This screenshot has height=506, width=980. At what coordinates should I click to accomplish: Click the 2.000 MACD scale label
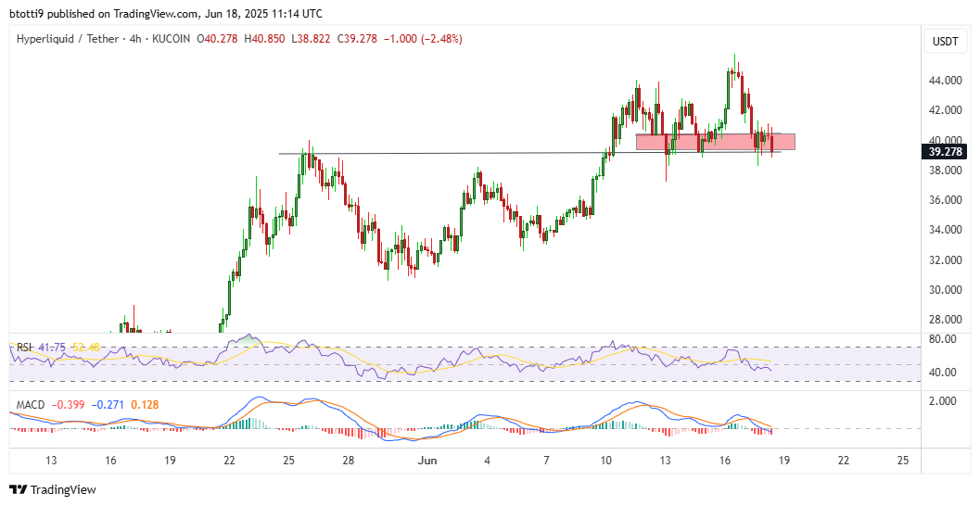[x=943, y=401]
